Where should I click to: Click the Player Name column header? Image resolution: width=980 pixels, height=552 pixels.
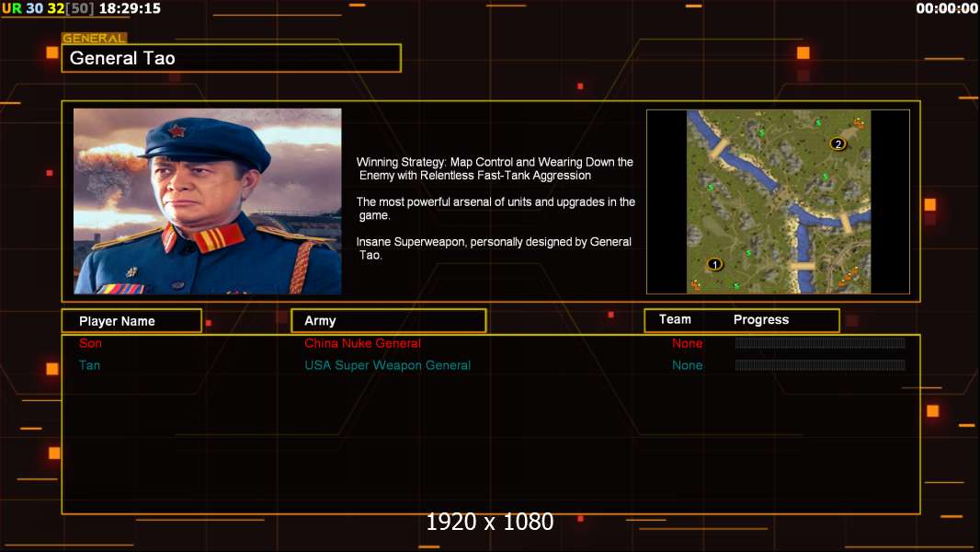pos(131,321)
